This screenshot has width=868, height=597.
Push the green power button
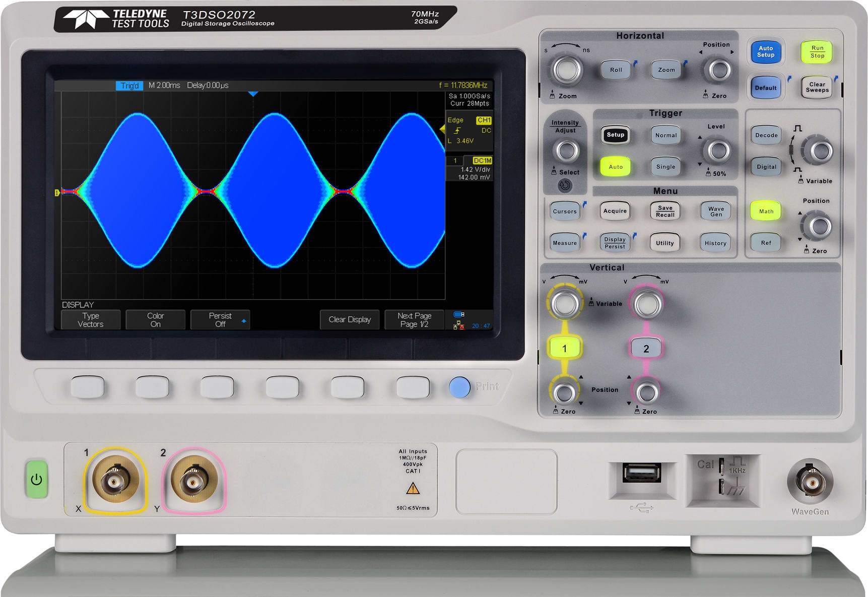pyautogui.click(x=37, y=479)
